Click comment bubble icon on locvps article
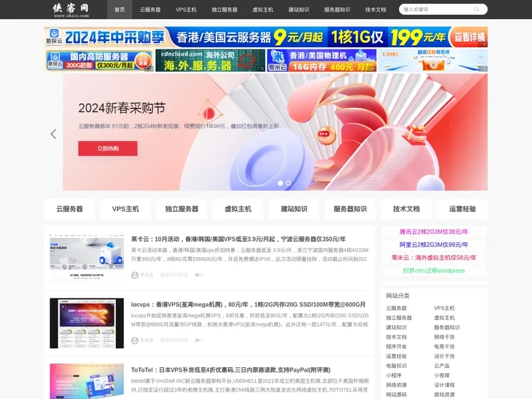The width and height of the screenshot is (532, 399). (197, 341)
